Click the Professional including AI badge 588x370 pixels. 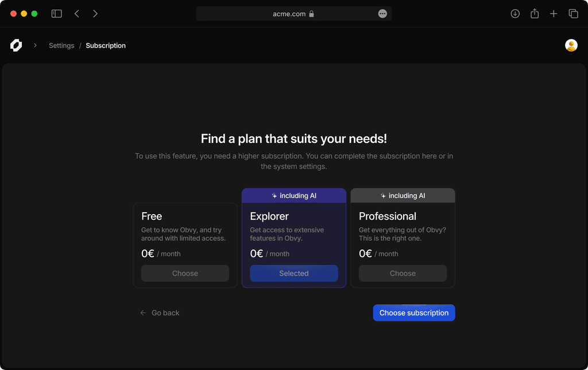(x=403, y=196)
